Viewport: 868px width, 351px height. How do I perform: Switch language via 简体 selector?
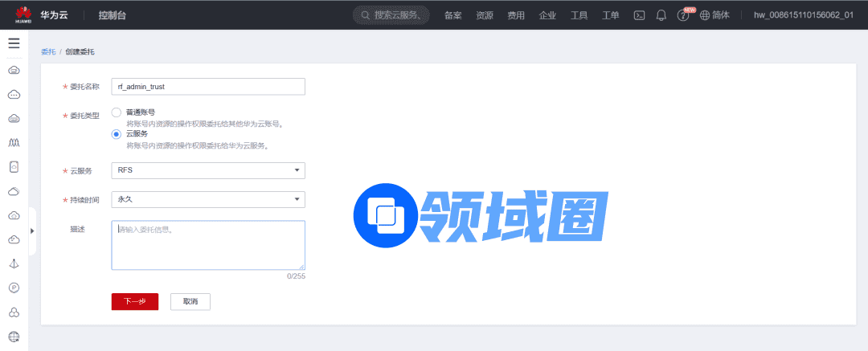pyautogui.click(x=714, y=15)
